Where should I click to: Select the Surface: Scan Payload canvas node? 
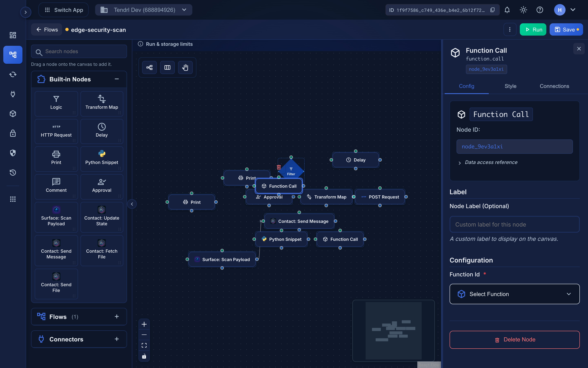click(222, 259)
